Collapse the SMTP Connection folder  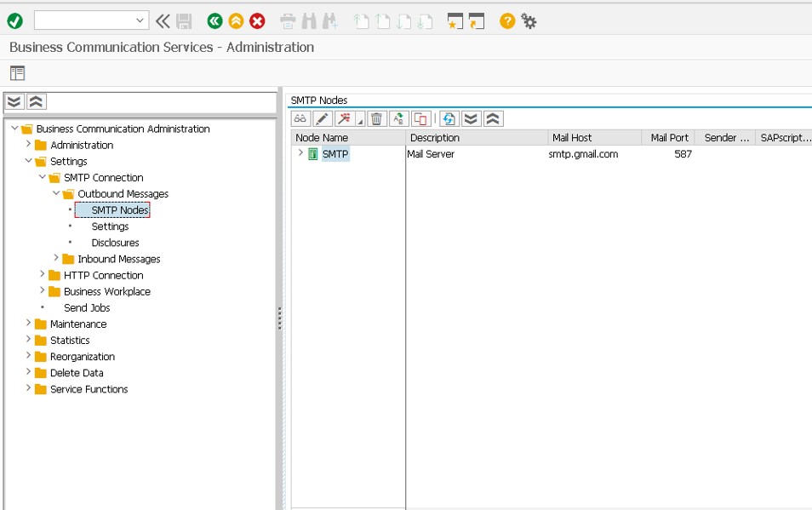pyautogui.click(x=43, y=176)
